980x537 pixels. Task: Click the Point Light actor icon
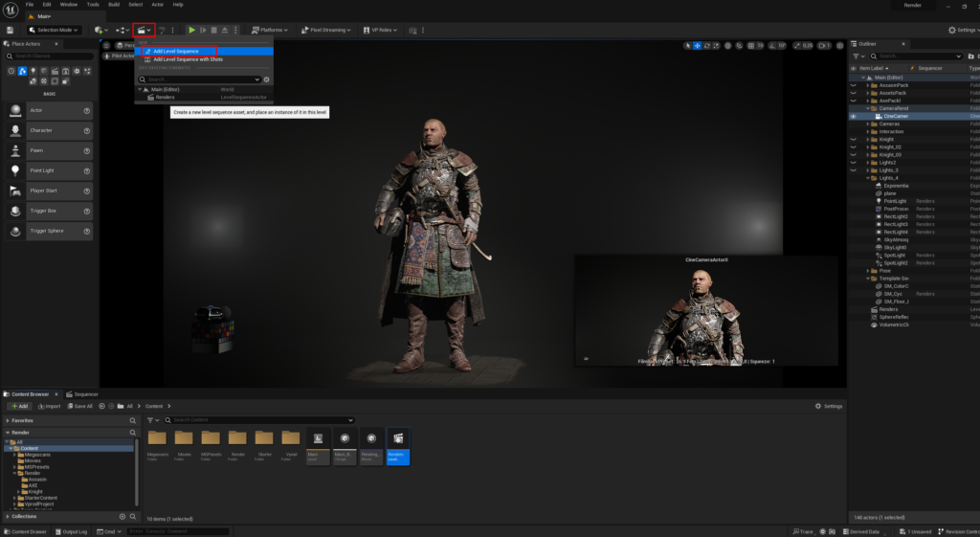click(x=15, y=170)
